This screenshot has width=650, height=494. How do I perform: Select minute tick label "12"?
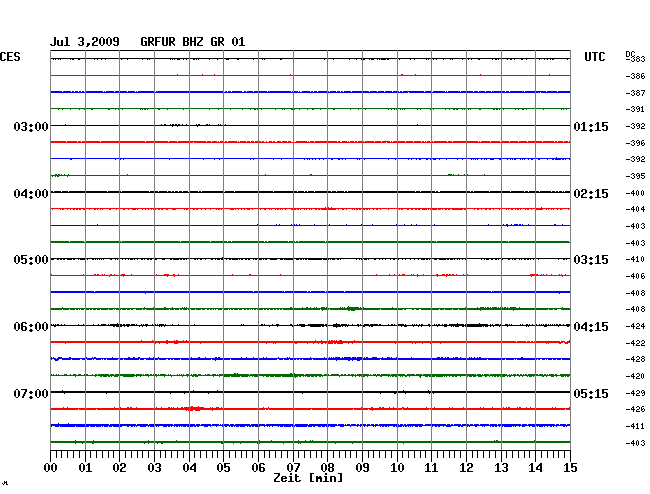[466, 468]
